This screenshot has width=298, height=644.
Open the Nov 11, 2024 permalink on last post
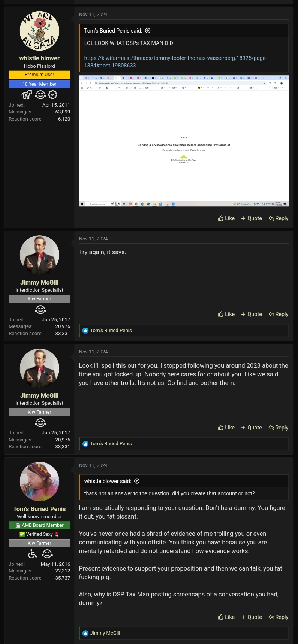pos(93,465)
